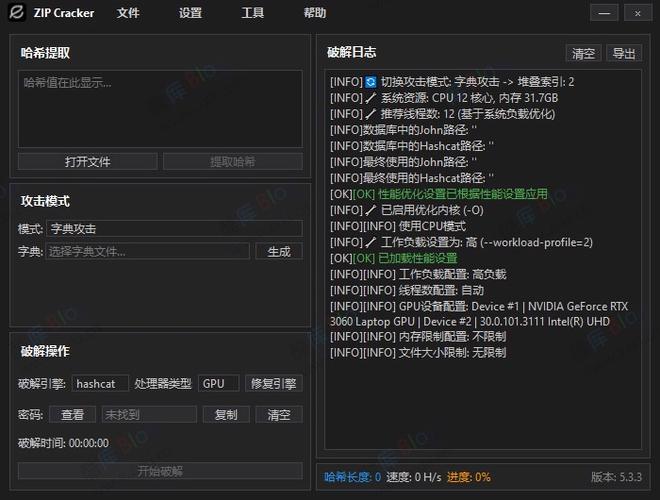This screenshot has width=660, height=500.
Task: Clear the log with 清空 in 破解日志
Action: point(583,53)
